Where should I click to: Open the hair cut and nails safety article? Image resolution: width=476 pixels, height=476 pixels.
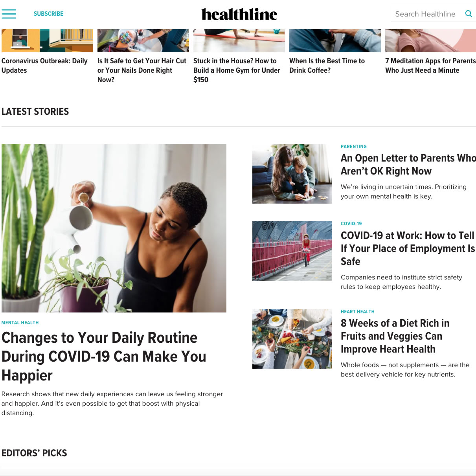click(x=142, y=70)
